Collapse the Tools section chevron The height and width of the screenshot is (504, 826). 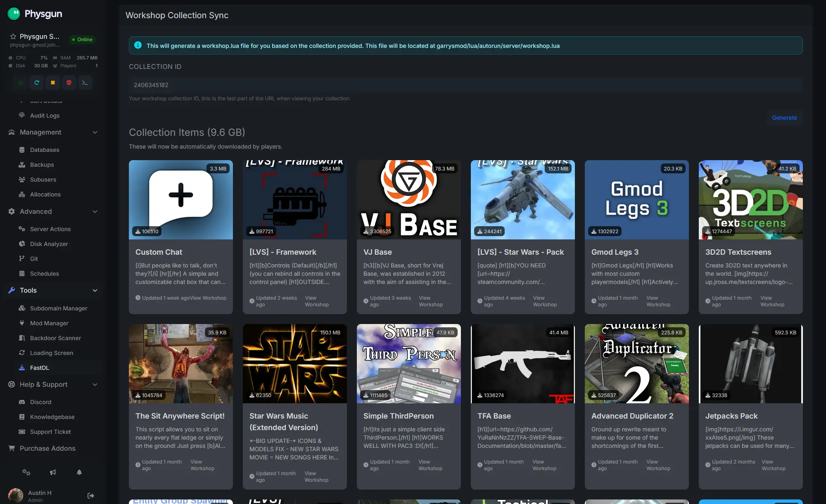pos(95,290)
